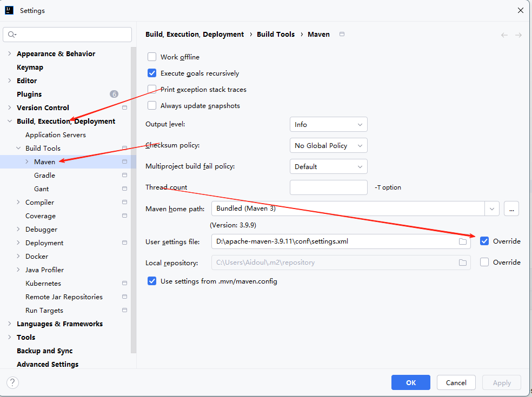This screenshot has height=397, width=532.
Task: Click Build, Execution, Deployment breadcrumb
Action: pos(195,34)
